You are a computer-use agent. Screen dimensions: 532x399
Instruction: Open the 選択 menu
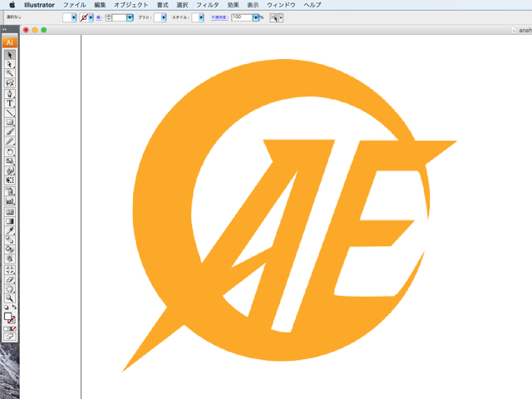pos(182,5)
